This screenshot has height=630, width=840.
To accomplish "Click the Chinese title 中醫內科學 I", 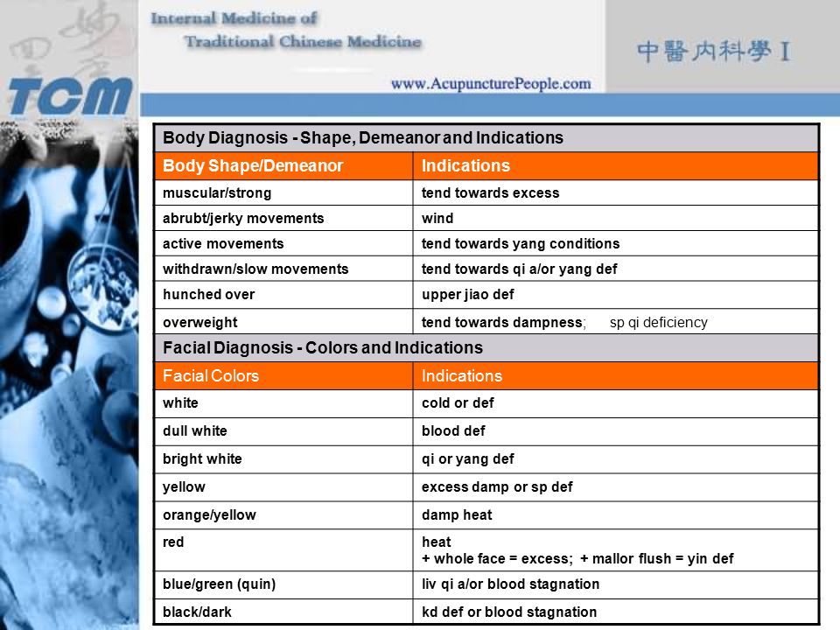I will [714, 52].
